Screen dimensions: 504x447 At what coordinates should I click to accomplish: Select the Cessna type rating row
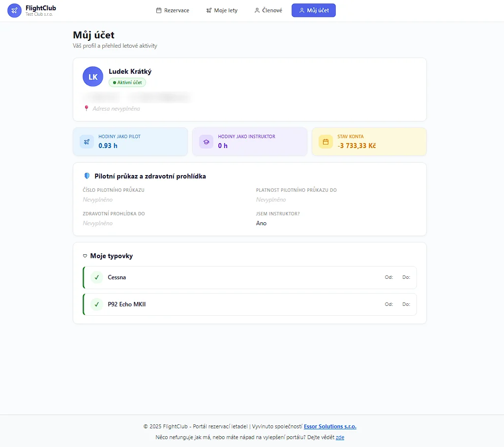(250, 277)
